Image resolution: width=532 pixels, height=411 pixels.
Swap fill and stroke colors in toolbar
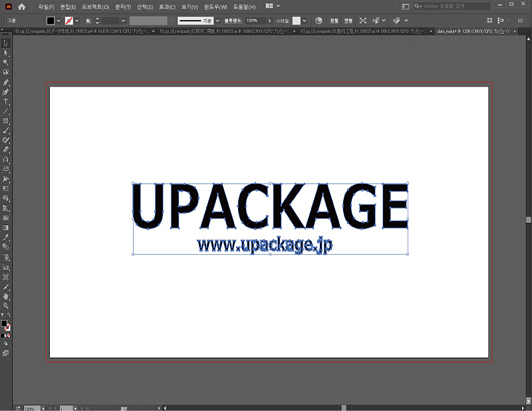9,315
